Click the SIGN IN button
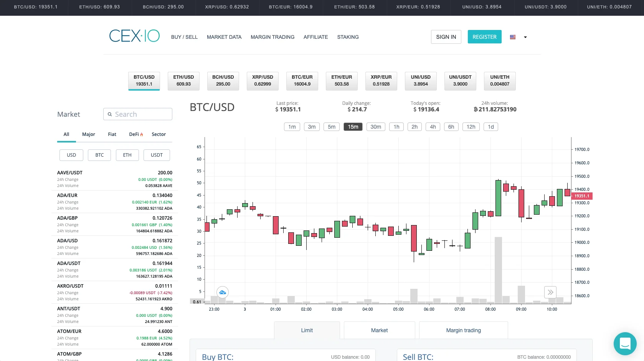The width and height of the screenshot is (644, 361). tap(446, 36)
